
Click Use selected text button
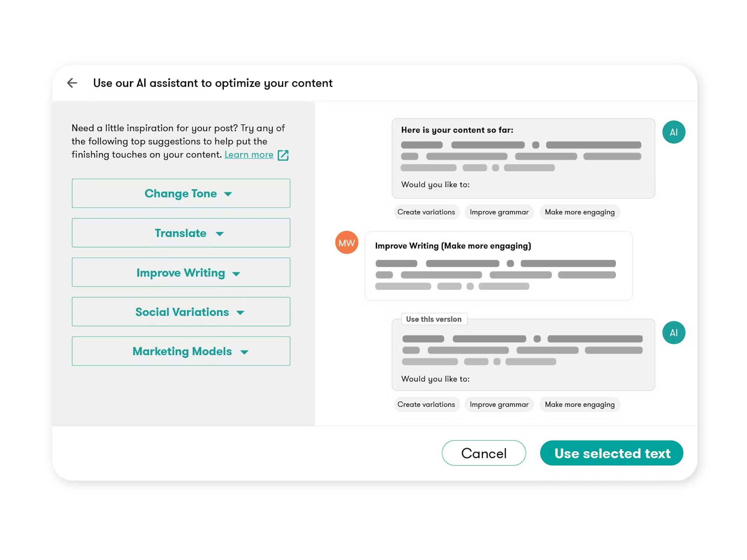pyautogui.click(x=612, y=453)
